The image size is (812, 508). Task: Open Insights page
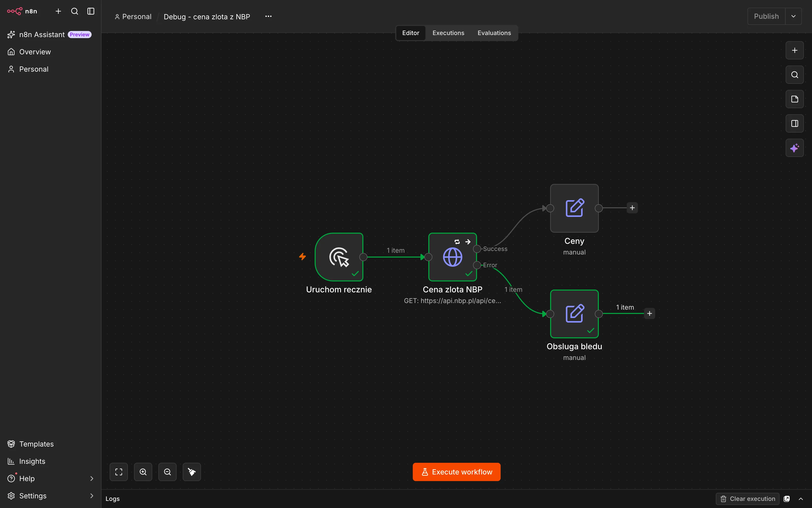[50, 461]
